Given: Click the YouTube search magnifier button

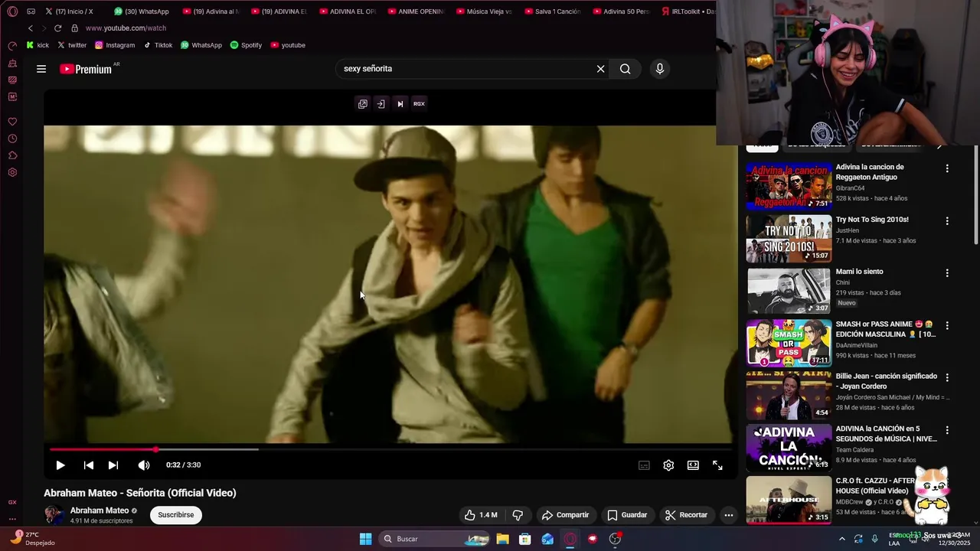Looking at the screenshot, I should click(626, 69).
